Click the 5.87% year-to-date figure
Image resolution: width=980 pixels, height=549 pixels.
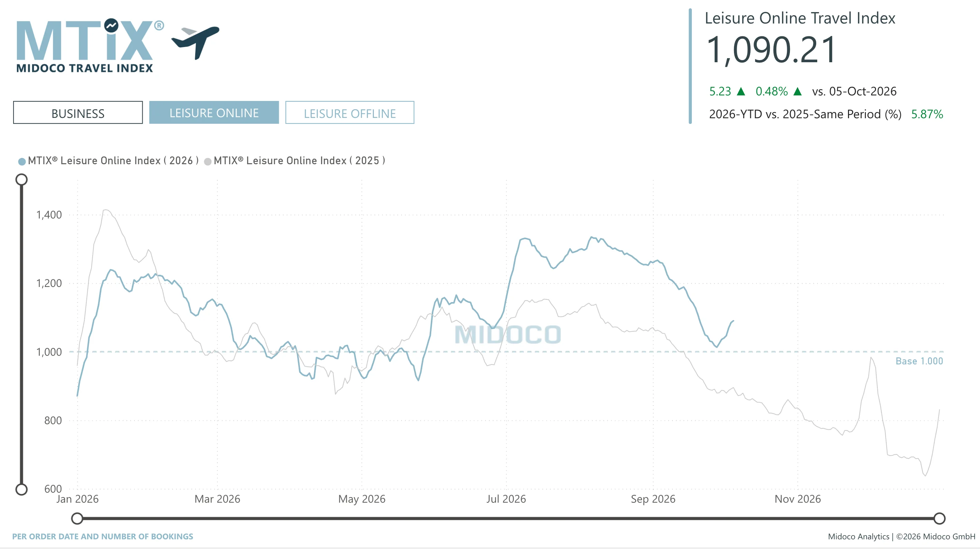click(927, 114)
